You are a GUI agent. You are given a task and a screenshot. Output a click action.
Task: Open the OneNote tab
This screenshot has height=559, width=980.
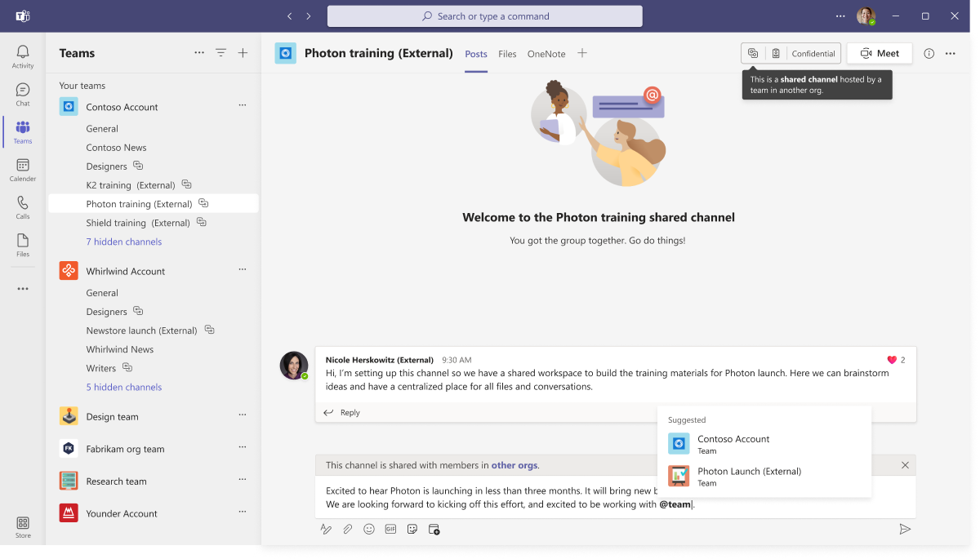[546, 54]
